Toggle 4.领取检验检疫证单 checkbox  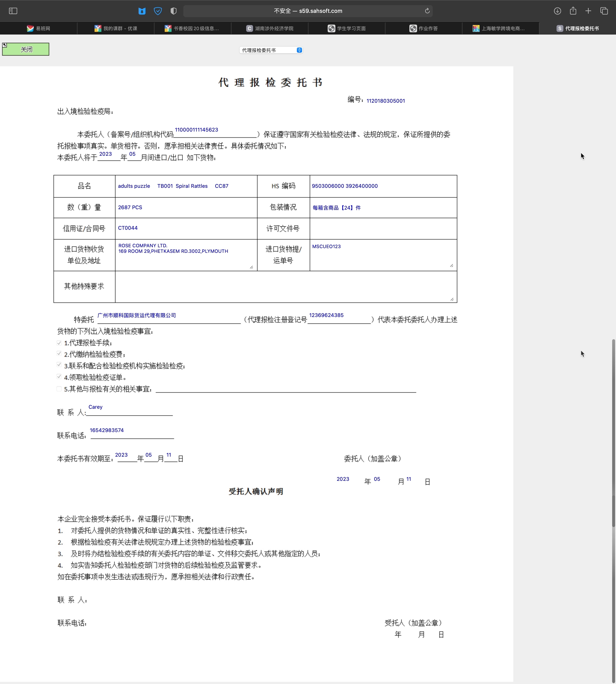[59, 377]
